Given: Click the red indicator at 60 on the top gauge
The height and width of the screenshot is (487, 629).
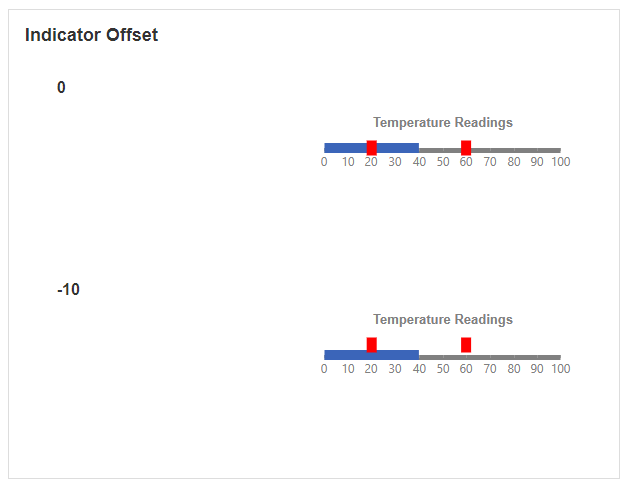Looking at the screenshot, I should coord(466,148).
